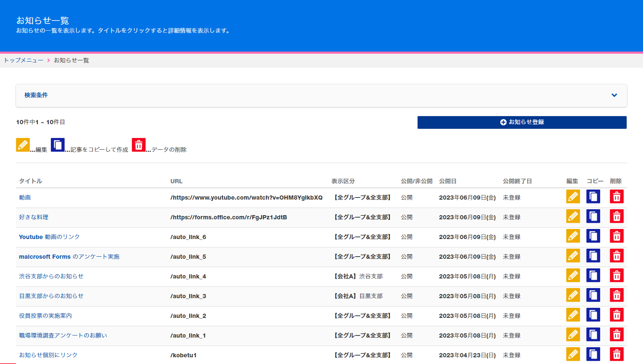Delete the 動画 announcement row
643x364 pixels.
tap(617, 197)
